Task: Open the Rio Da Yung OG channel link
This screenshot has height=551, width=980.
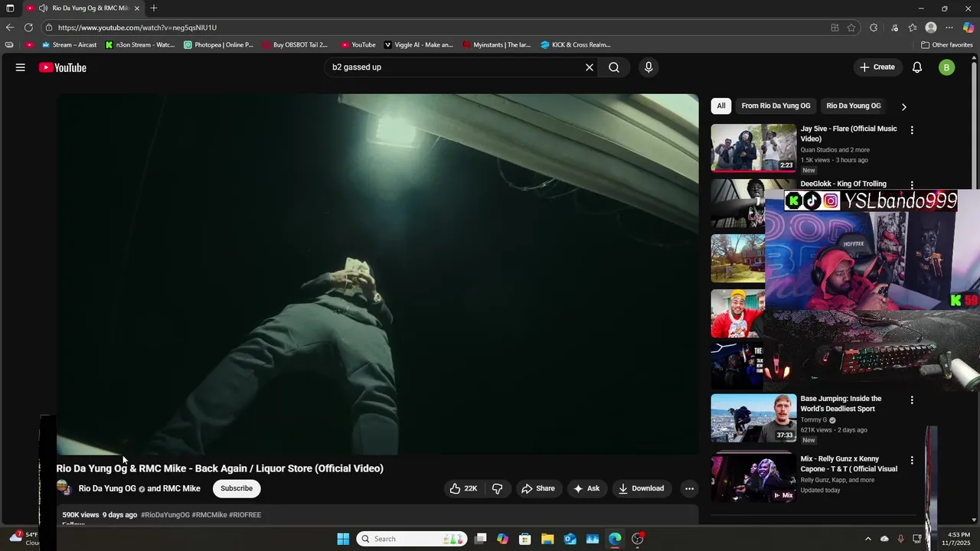Action: coord(107,488)
